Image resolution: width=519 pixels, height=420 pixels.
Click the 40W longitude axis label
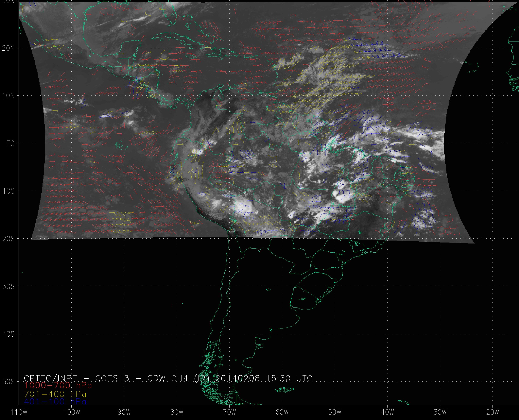[387, 412]
